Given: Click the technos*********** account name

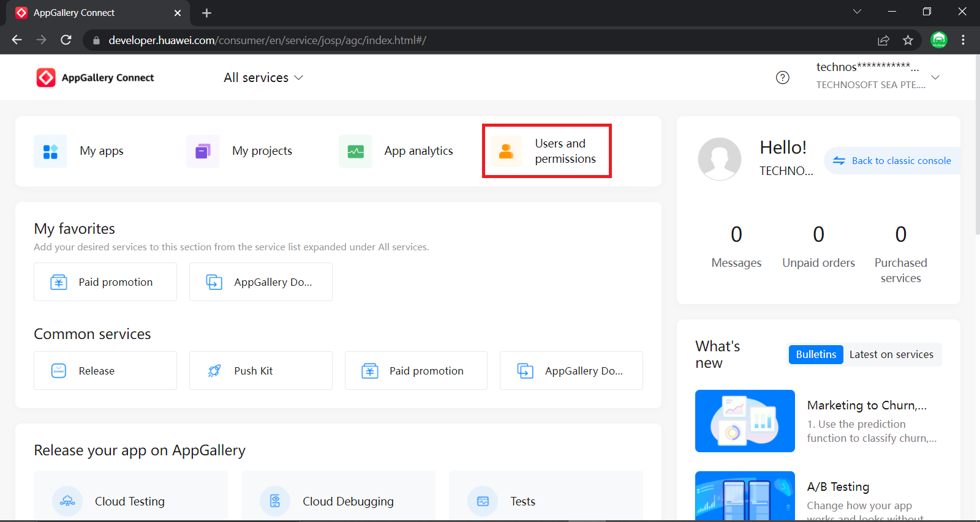Looking at the screenshot, I should [867, 67].
